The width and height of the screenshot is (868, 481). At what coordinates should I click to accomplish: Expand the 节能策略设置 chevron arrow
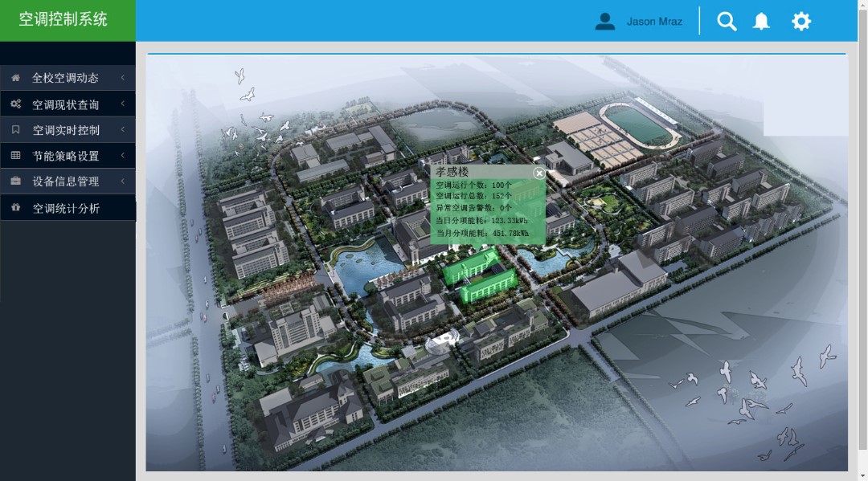tap(123, 155)
